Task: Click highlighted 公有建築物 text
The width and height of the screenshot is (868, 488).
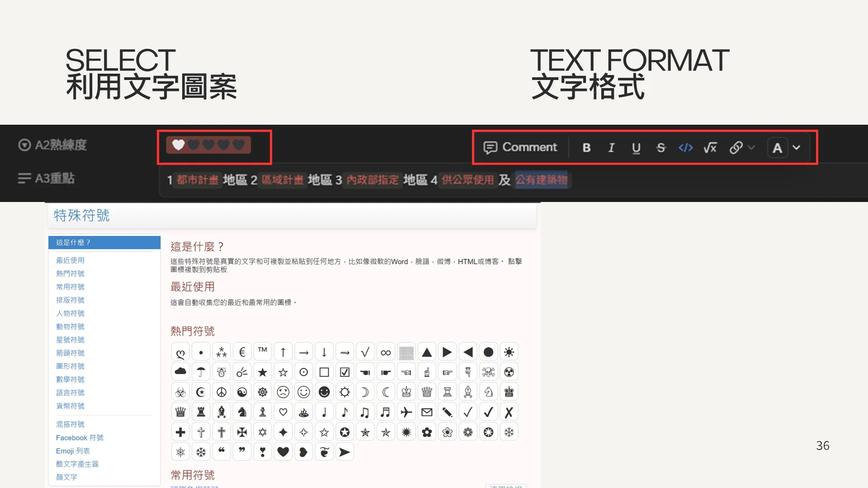Action: point(541,180)
